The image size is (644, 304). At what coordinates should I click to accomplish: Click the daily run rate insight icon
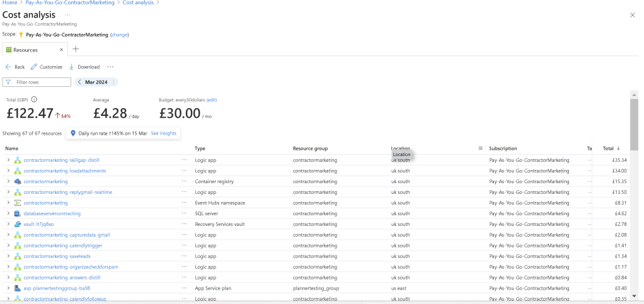[x=73, y=133]
